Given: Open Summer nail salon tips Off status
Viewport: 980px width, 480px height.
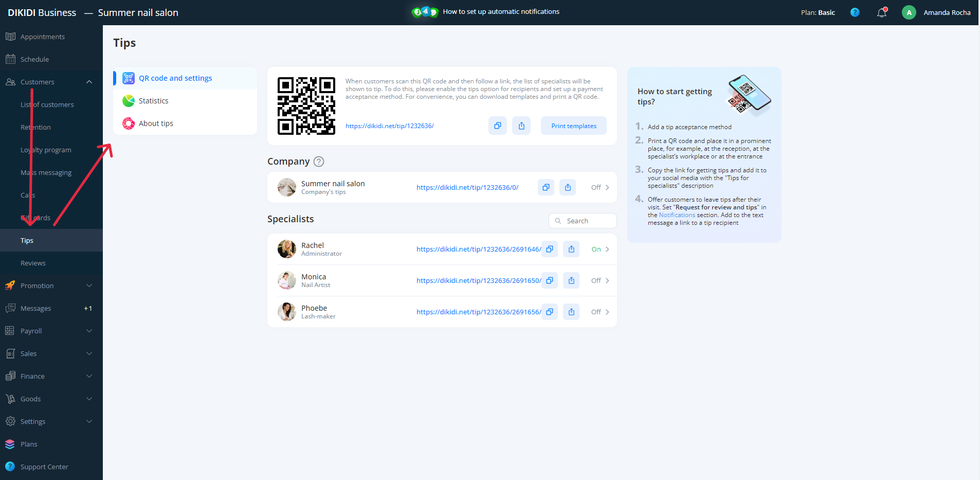Looking at the screenshot, I should pos(600,187).
